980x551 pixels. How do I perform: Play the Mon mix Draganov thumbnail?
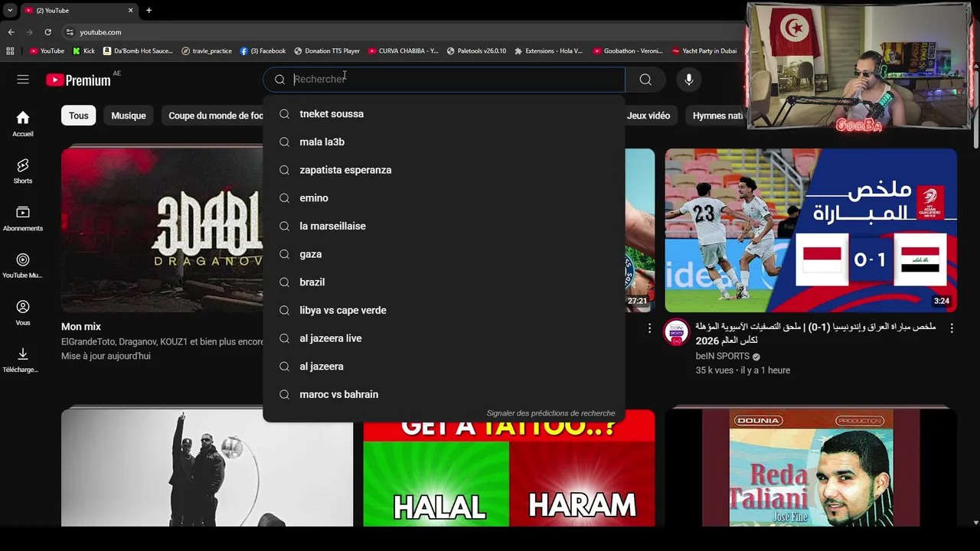coord(162,230)
